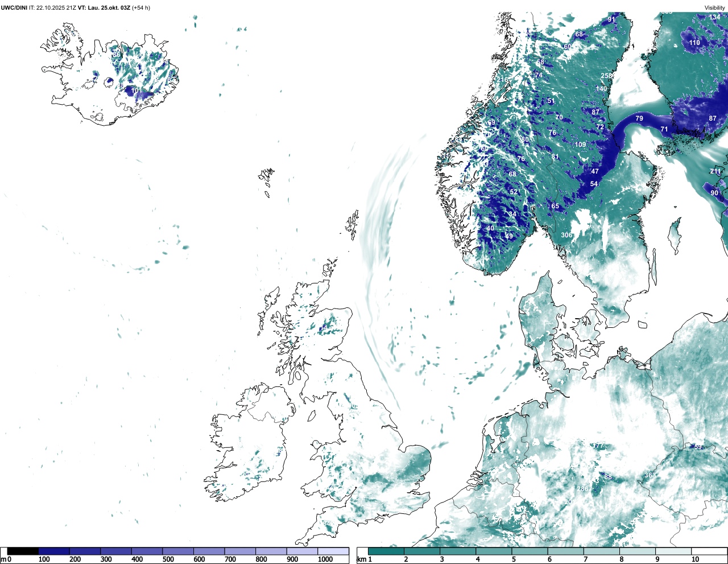Click the 10 tick label on km legend

coord(695,559)
